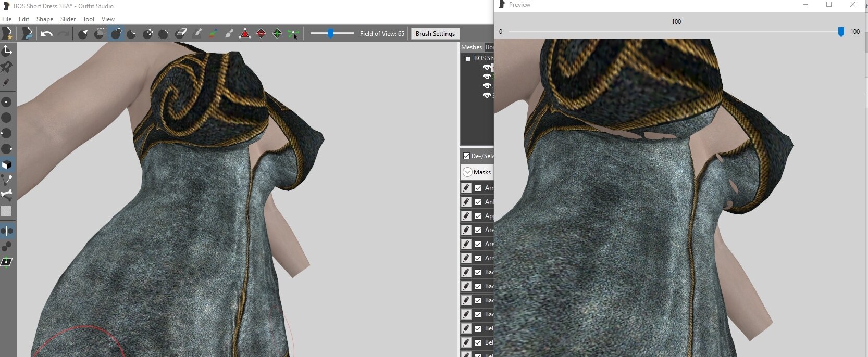
Task: Pick the eraser-shaped Undiff brush
Action: point(181,34)
